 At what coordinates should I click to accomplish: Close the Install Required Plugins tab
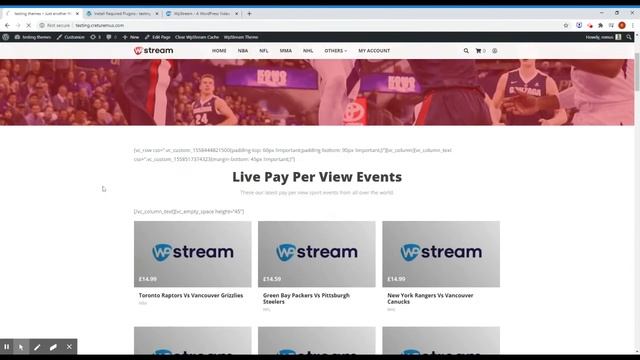[x=157, y=13]
